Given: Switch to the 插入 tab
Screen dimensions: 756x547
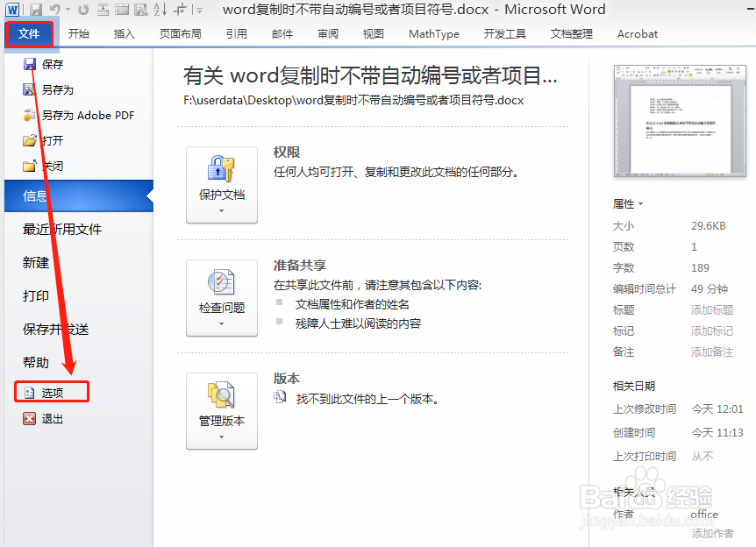Looking at the screenshot, I should tap(124, 33).
